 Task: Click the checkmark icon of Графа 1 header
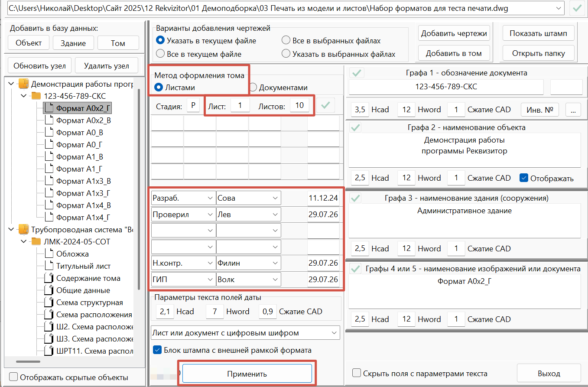click(357, 73)
